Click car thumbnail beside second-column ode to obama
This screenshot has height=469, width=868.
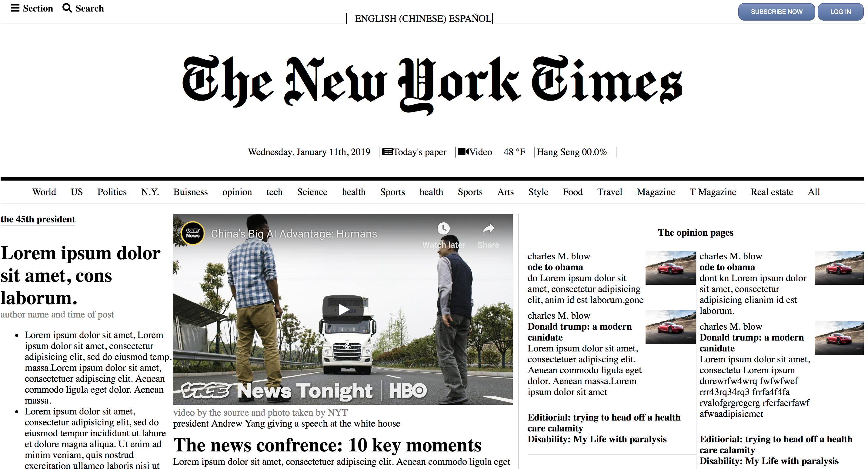839,268
